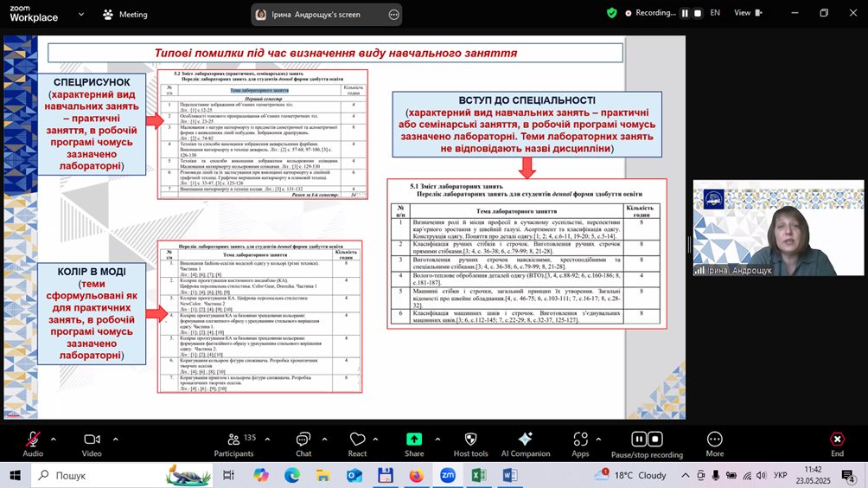This screenshot has height=488, width=868.
Task: Open the Chat panel
Action: coord(303,445)
